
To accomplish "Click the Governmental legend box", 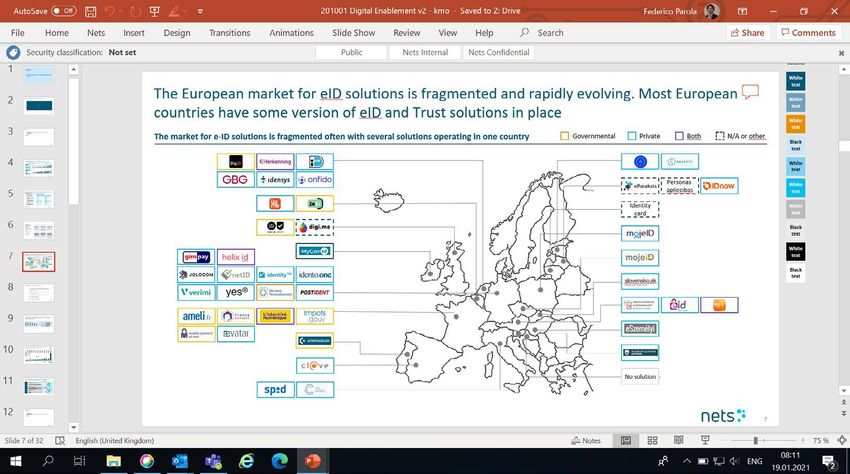I will [564, 136].
